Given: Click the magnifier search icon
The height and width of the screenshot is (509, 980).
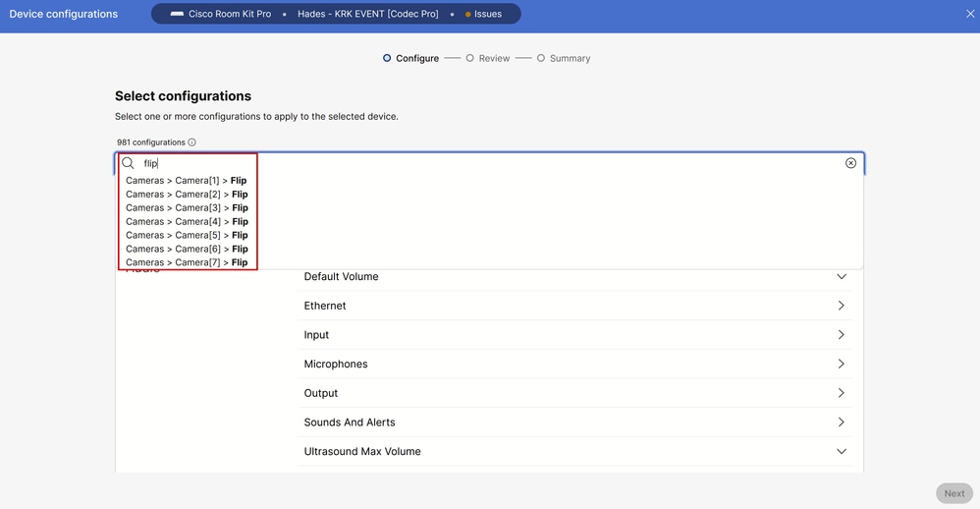Looking at the screenshot, I should point(128,163).
